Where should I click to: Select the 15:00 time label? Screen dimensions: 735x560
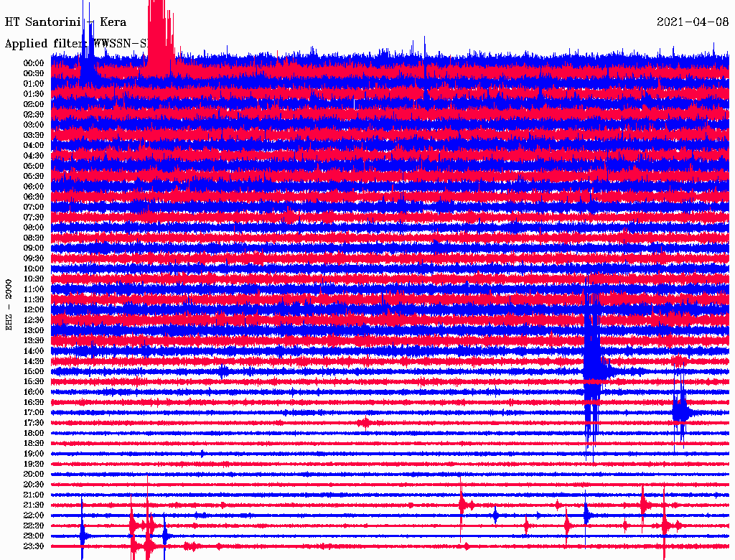click(34, 371)
